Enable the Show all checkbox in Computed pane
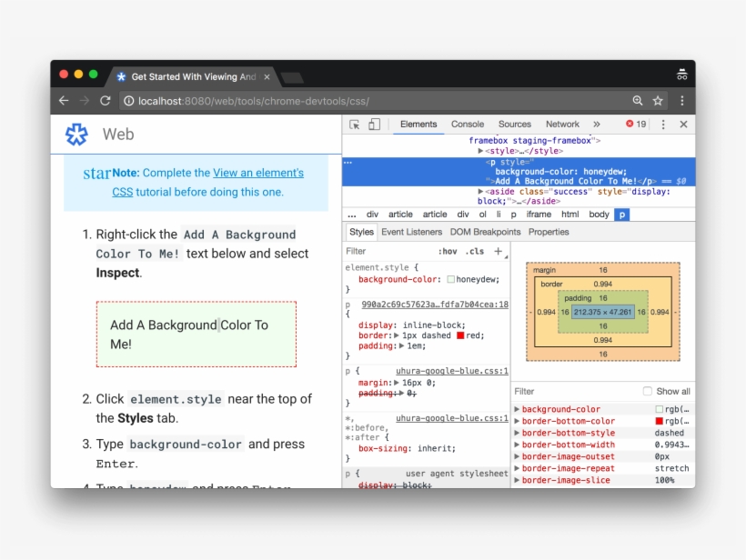 (x=650, y=391)
